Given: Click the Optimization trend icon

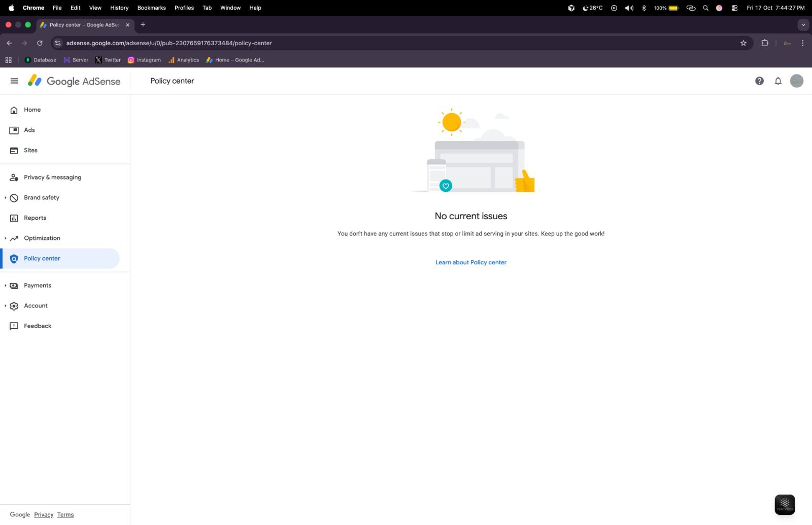Looking at the screenshot, I should [14, 238].
